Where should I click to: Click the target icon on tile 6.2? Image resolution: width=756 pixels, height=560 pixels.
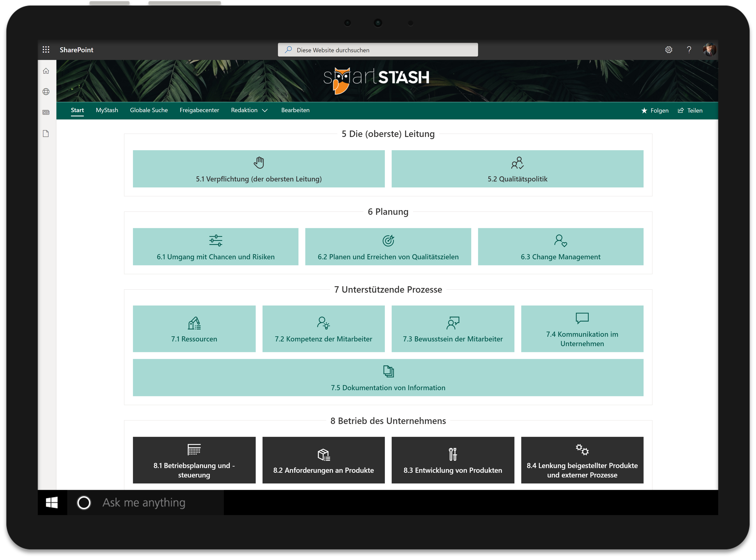[x=388, y=241]
